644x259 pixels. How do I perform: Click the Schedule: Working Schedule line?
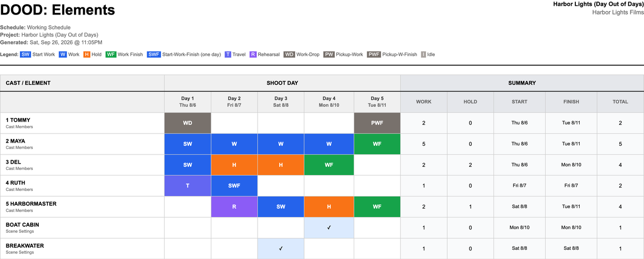coord(35,27)
